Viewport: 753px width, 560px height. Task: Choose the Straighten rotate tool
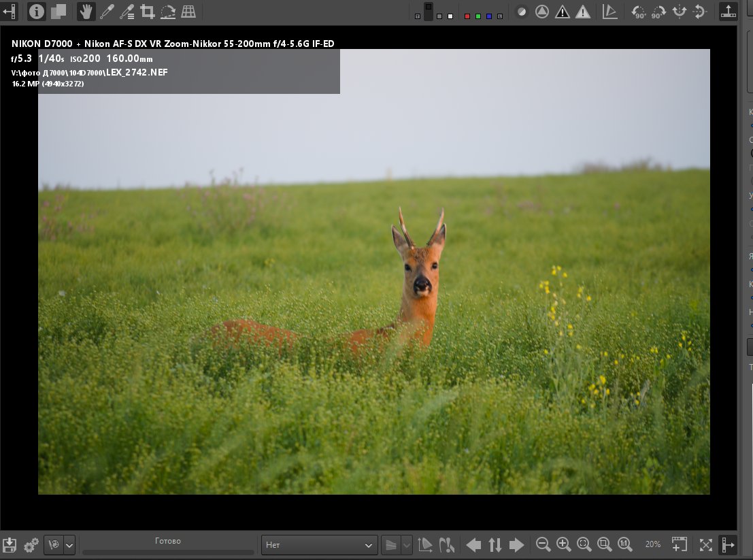167,12
